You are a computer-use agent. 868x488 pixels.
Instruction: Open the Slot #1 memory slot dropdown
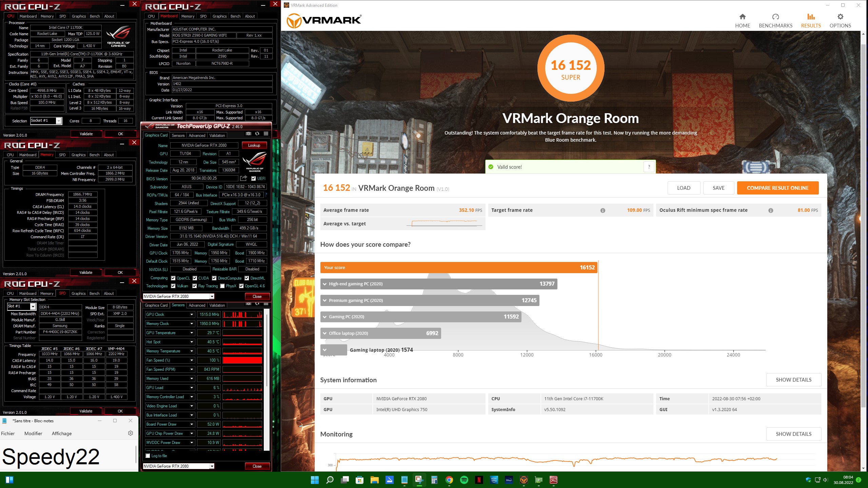tap(22, 306)
